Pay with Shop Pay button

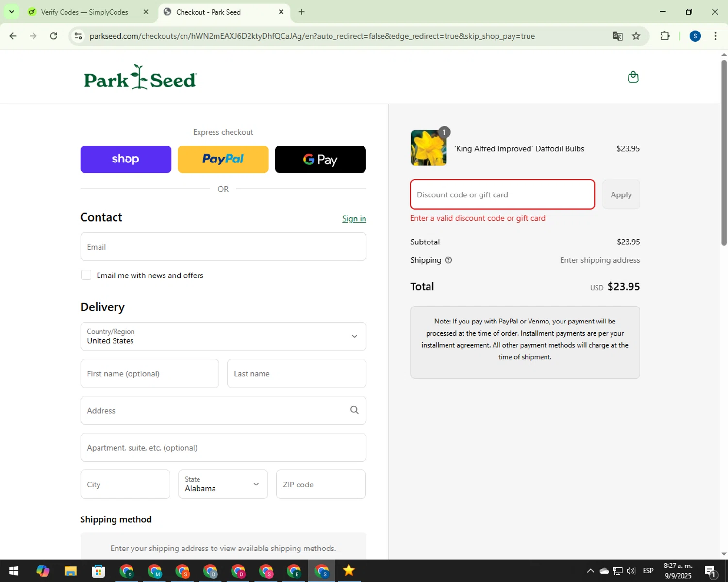tap(126, 159)
